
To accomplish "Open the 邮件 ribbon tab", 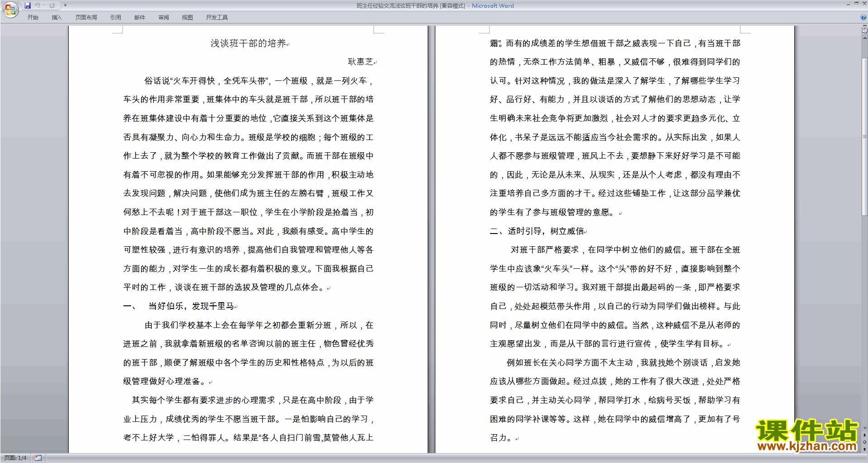I will click(140, 18).
